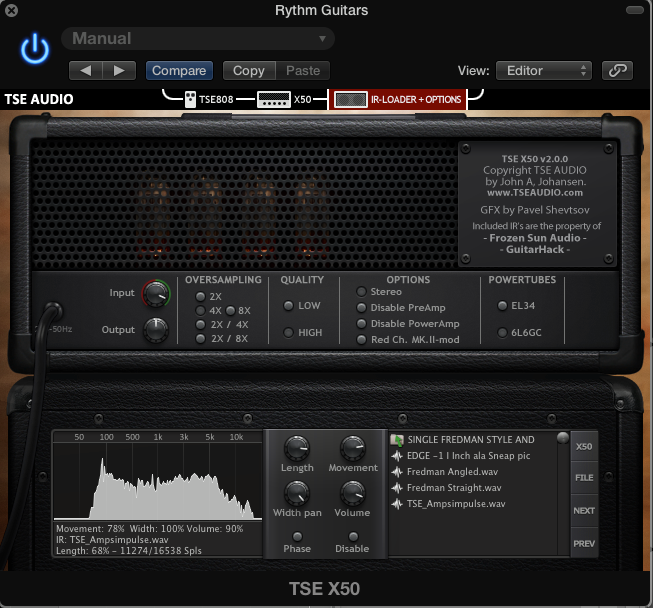Select EL34 power tubes

(x=502, y=306)
